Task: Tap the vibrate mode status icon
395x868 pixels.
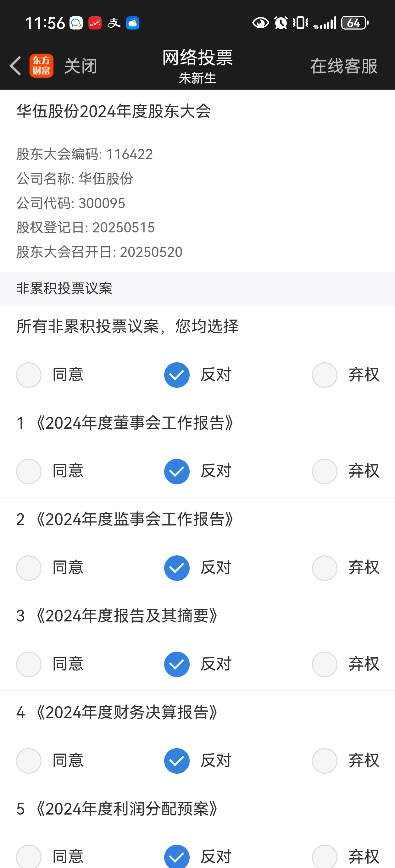Action: tap(300, 23)
